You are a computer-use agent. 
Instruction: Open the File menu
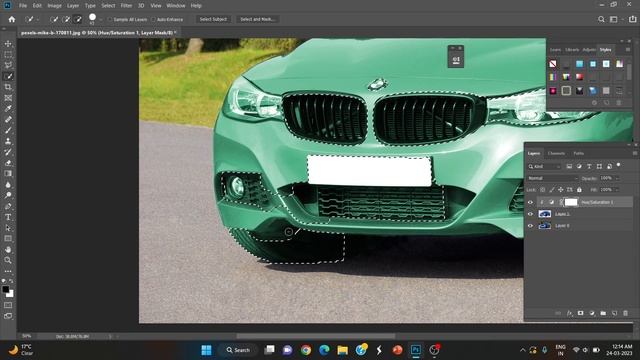23,6
